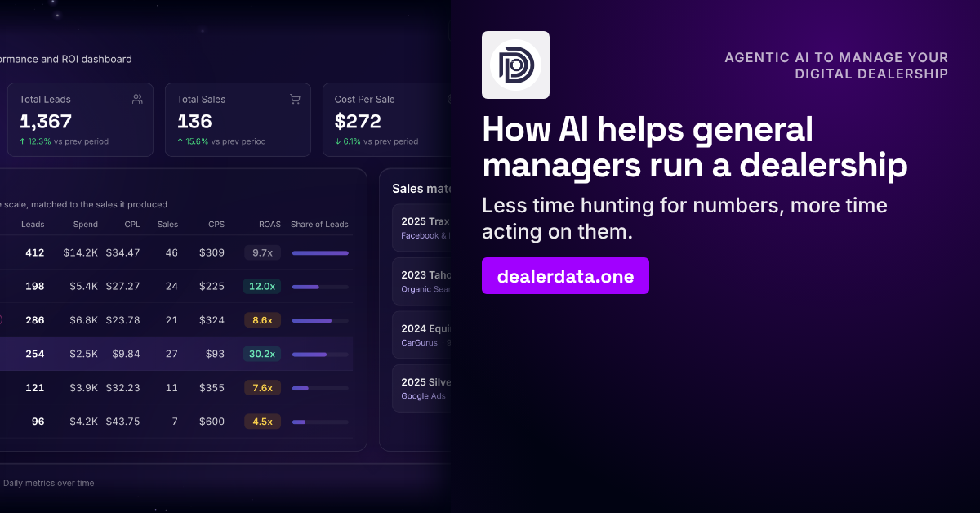Click the Total Leads value 1,367
Screen dimensions: 980x513
[46, 122]
